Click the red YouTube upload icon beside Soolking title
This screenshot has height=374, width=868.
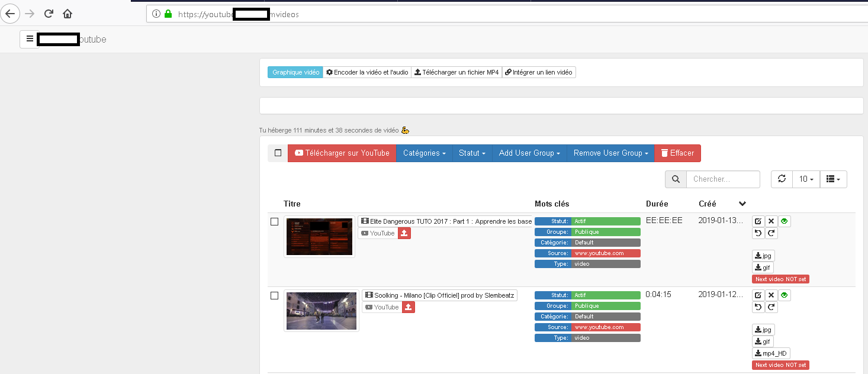point(408,307)
